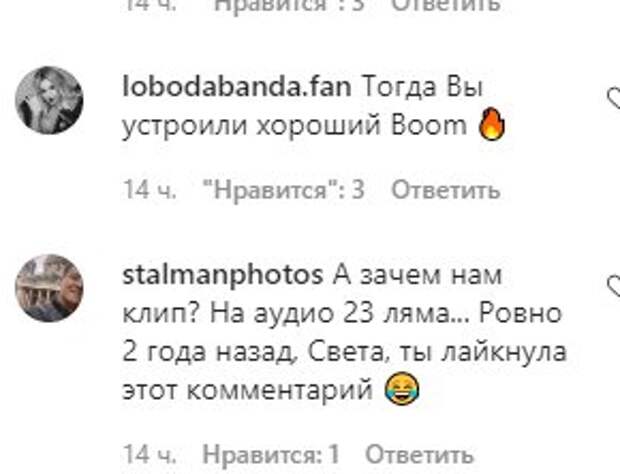Click the cut-off 14 ч. timestamp at top

150,6
